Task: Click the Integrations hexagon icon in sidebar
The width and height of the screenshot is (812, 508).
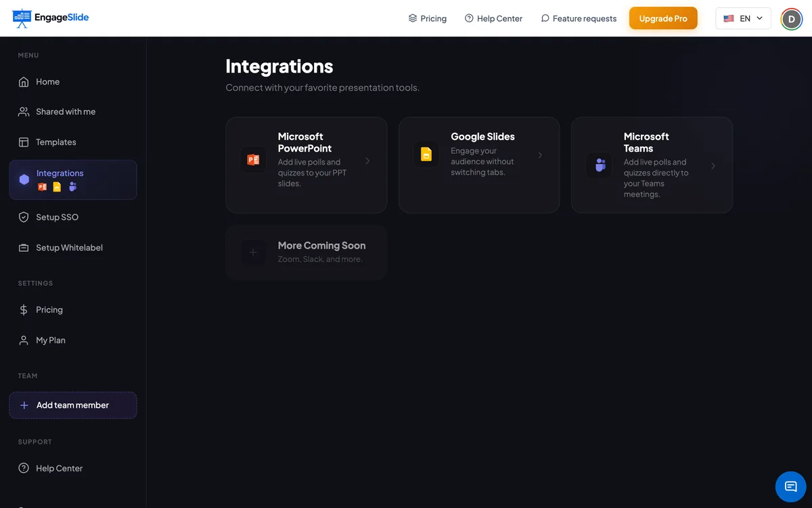Action: [24, 179]
